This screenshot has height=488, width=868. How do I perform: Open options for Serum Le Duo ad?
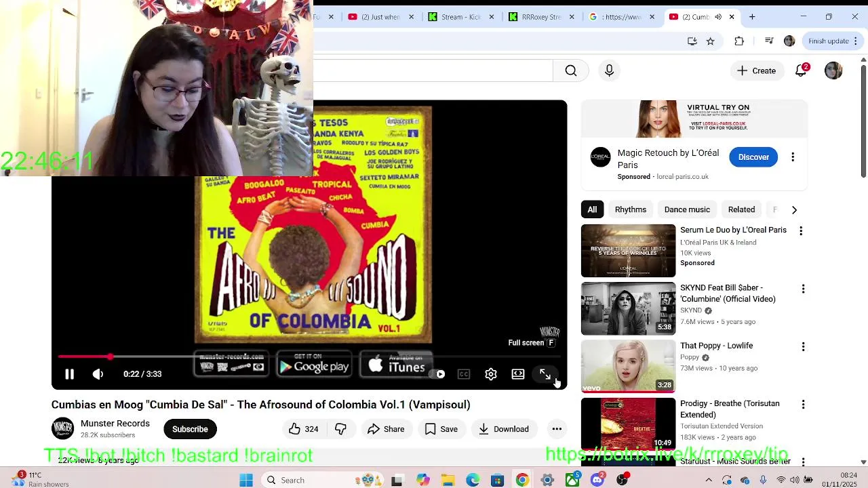click(801, 231)
